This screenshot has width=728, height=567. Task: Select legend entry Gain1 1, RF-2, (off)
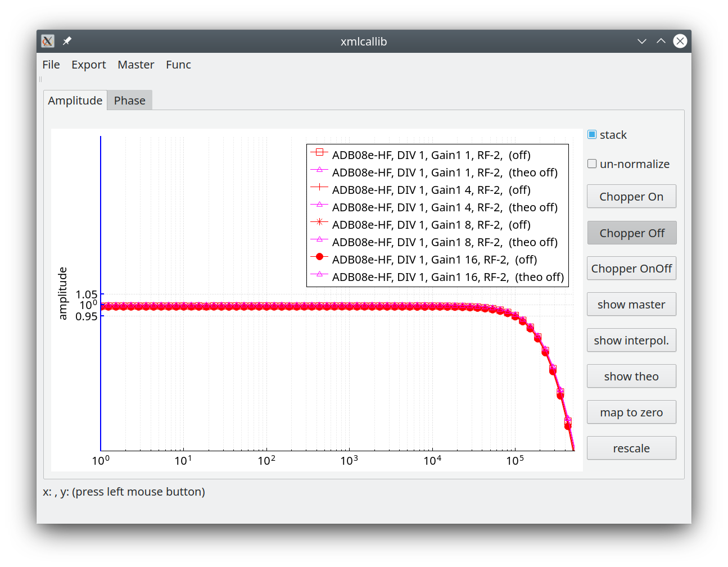[x=431, y=155]
